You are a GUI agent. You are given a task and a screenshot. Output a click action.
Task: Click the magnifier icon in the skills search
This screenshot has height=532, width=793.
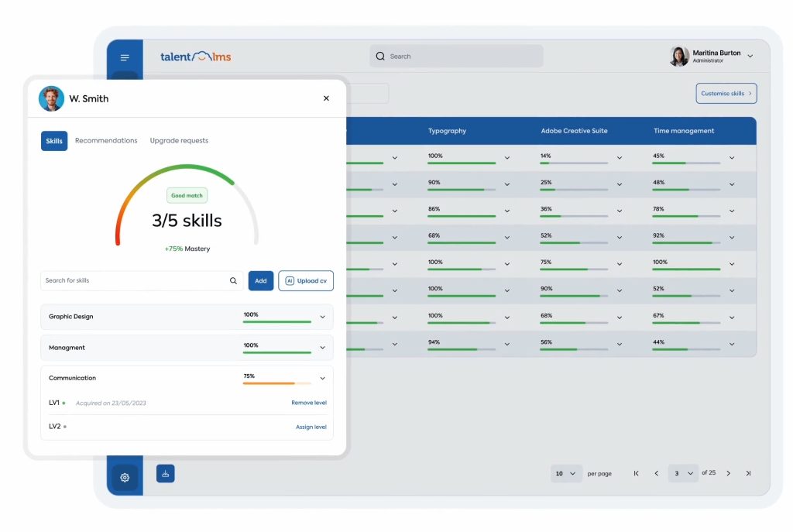(233, 281)
